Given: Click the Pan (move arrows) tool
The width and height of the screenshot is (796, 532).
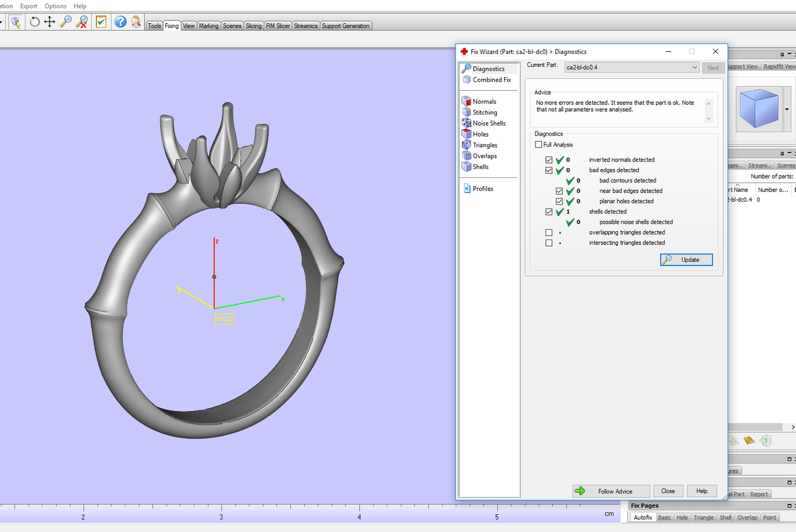Looking at the screenshot, I should coord(50,22).
